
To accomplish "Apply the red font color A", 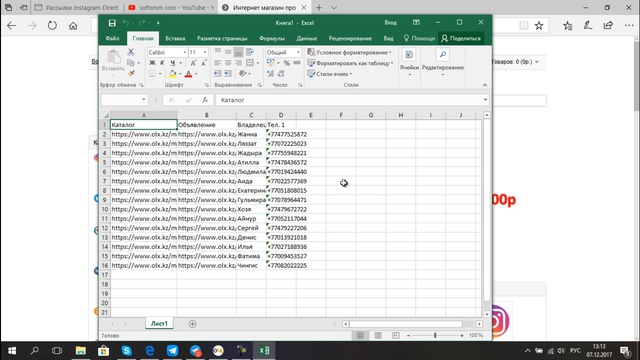I will click(x=188, y=74).
